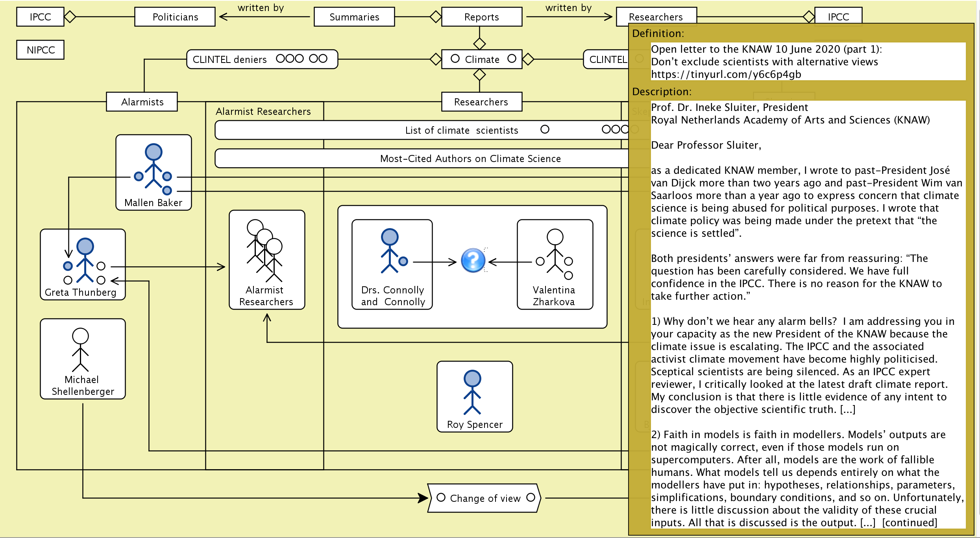
Task: Click the Politicians box
Action: click(x=175, y=17)
